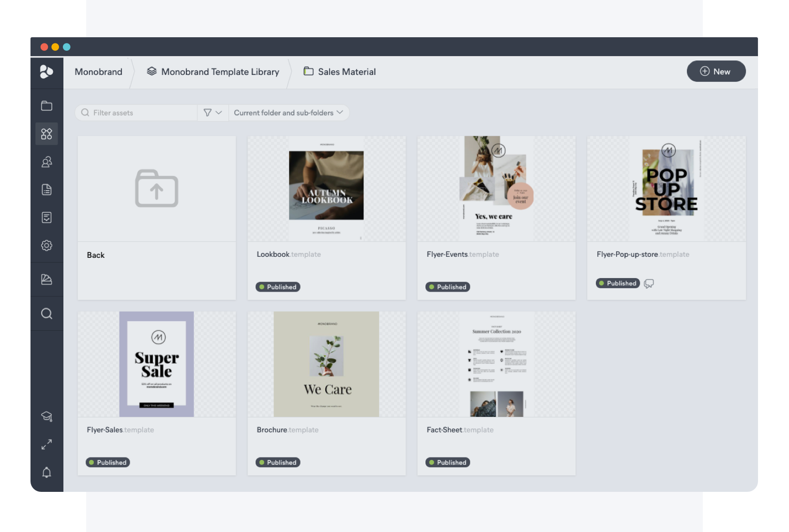This screenshot has height=532, width=789.
Task: Open the settings gear in the sidebar
Action: point(46,246)
